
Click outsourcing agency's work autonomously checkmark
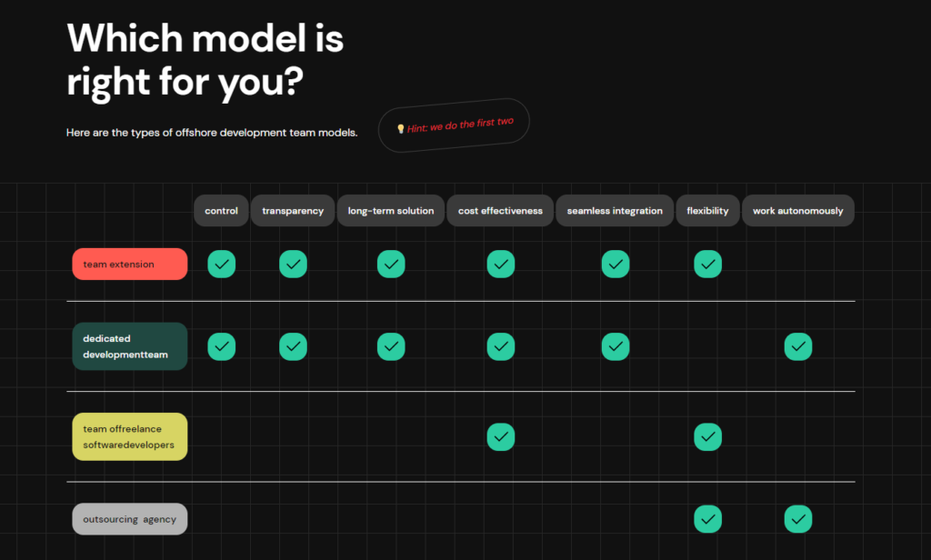pos(798,519)
